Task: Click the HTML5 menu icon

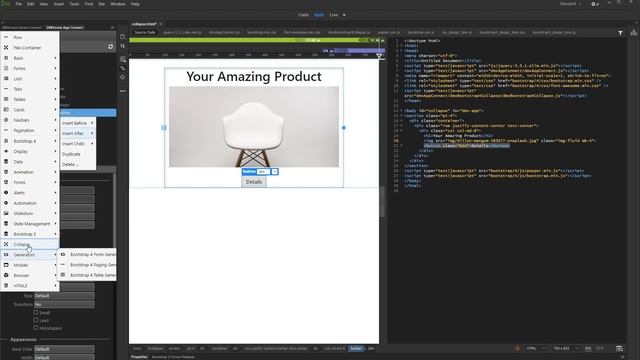Action: (x=6, y=286)
